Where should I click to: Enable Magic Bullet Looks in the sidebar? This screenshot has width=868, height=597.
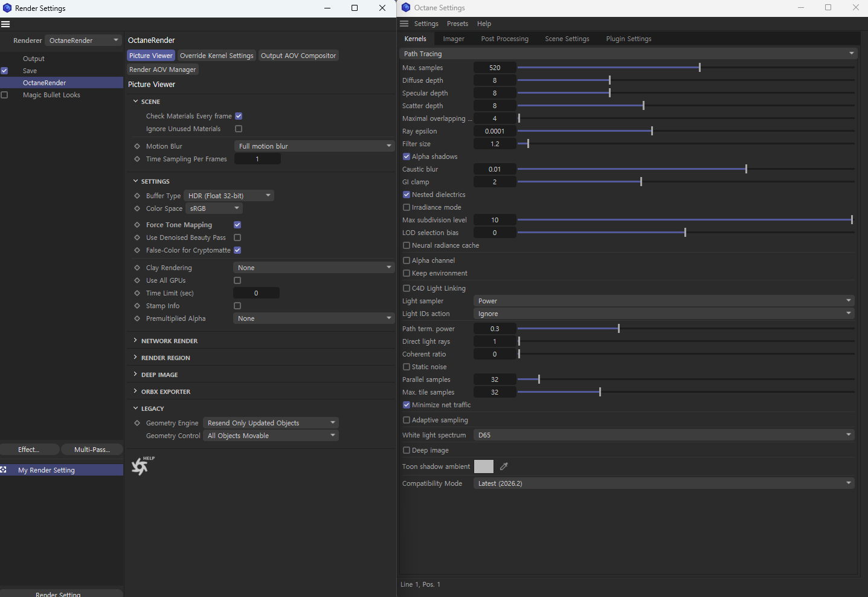4,95
